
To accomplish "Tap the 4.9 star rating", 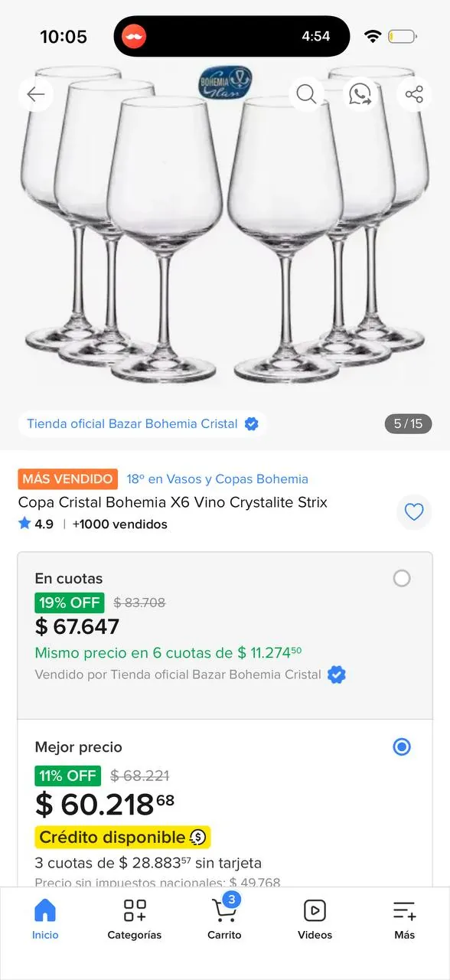I will (36, 524).
